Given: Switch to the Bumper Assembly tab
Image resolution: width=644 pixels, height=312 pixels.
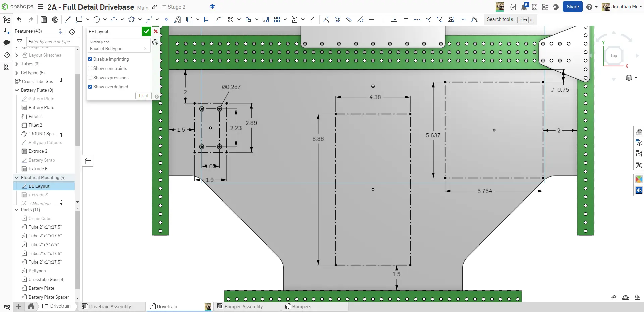Looking at the screenshot, I should [244, 306].
